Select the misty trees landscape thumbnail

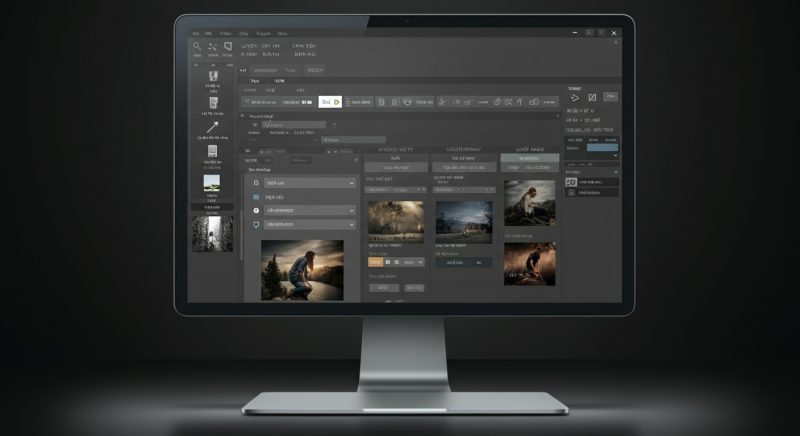[x=396, y=221]
